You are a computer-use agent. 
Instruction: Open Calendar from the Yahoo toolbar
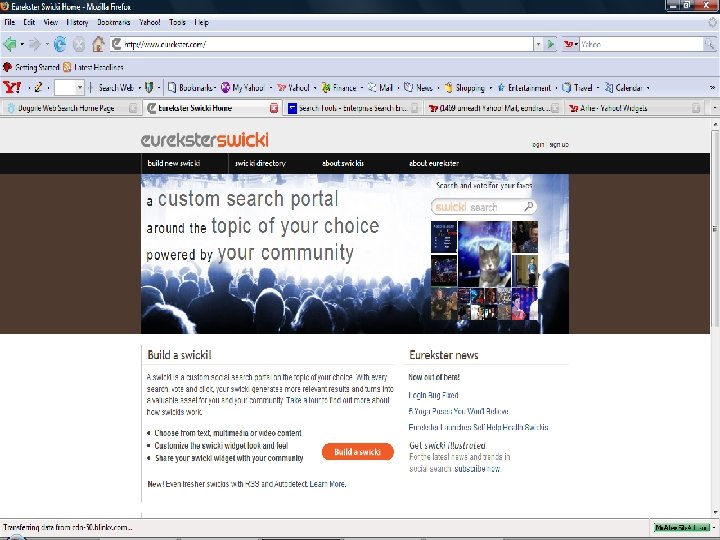pos(623,87)
